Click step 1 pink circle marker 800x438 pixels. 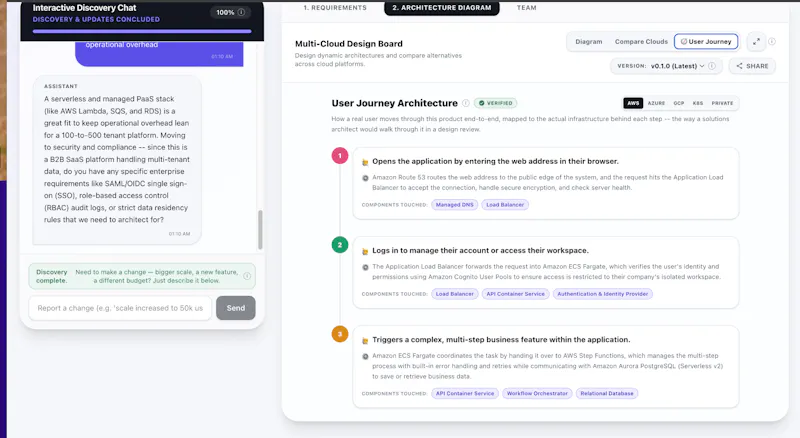340,156
